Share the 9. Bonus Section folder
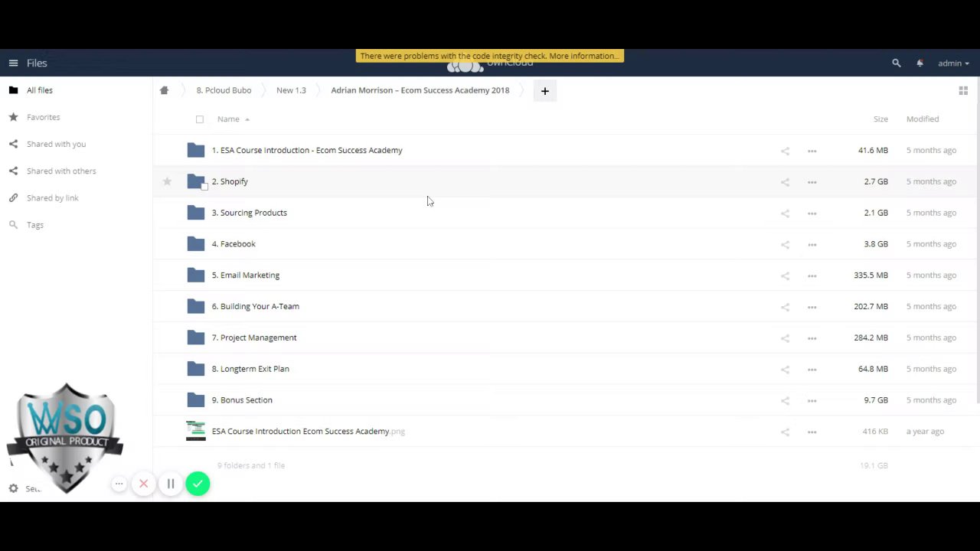The image size is (980, 551). tap(785, 400)
